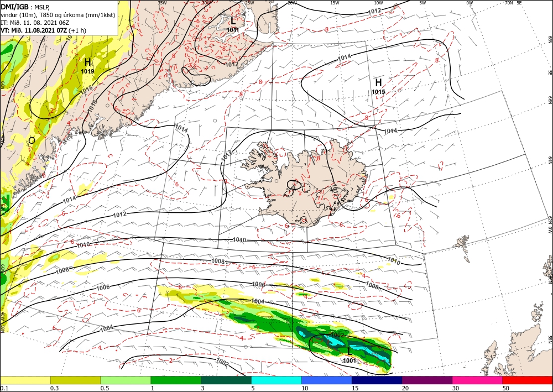Click the 15W longitude label
This screenshot has width=553, height=392.
click(x=335, y=3)
